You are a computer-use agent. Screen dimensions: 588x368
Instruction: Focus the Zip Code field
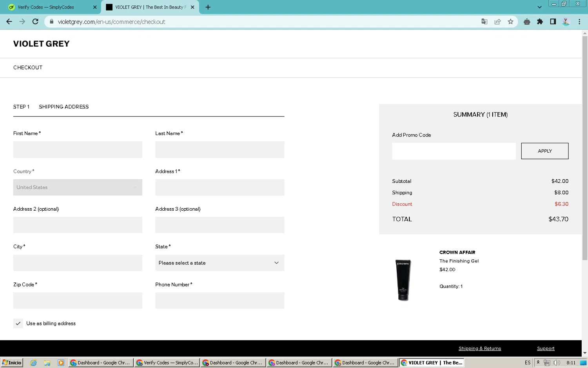coord(78,301)
